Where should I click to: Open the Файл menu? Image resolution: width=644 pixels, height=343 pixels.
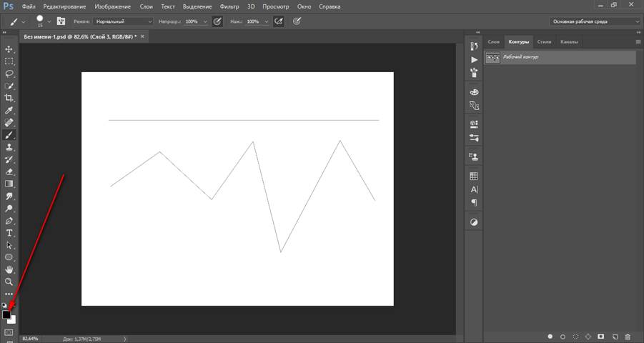coord(29,6)
